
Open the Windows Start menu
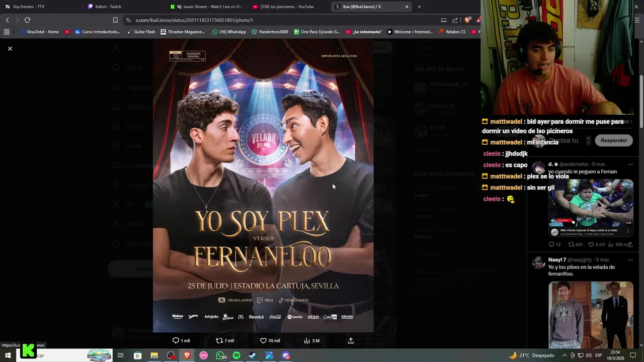click(x=8, y=355)
